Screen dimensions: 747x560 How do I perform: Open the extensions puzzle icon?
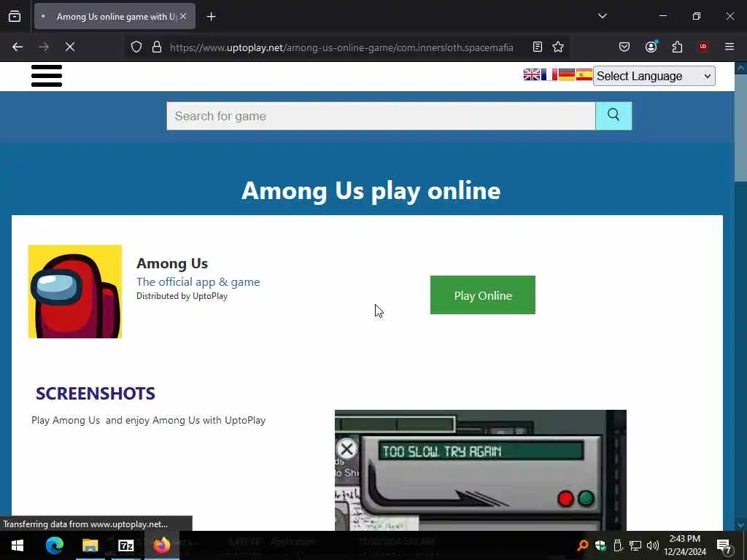[677, 47]
